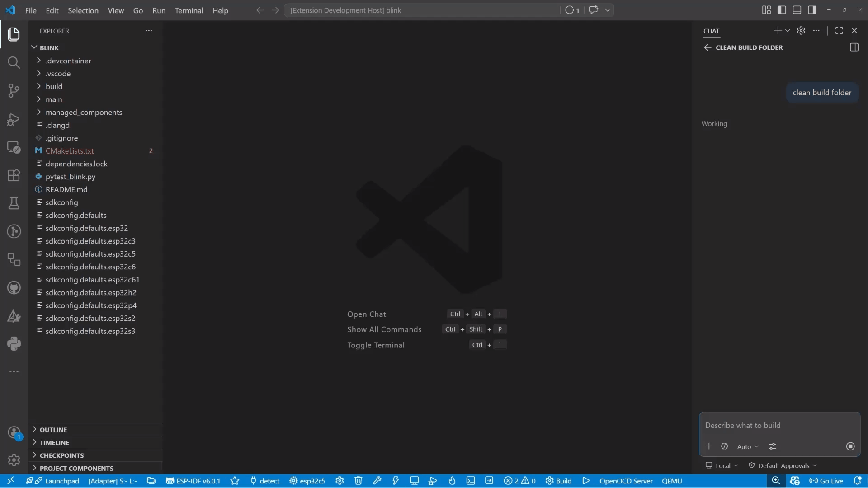Screen dimensions: 868x488
Task: Open chat settings gear icon
Action: pos(801,31)
